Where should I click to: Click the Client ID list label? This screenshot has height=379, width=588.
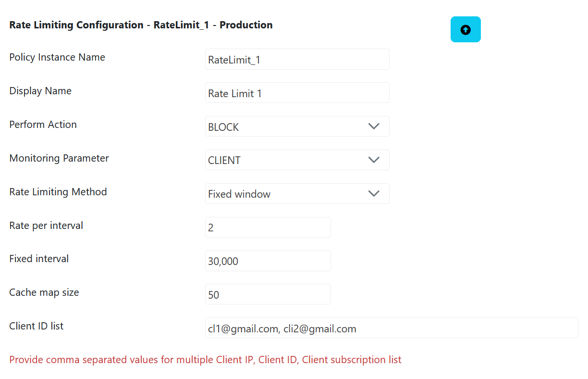pos(37,326)
